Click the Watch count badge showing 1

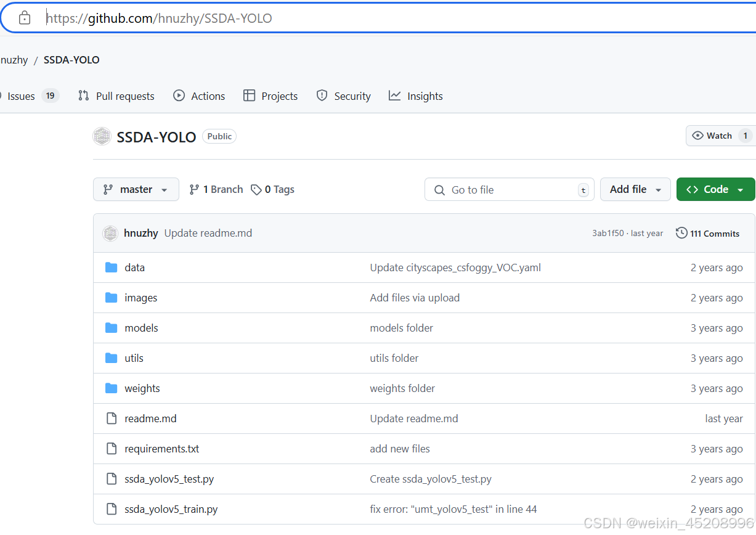(745, 136)
